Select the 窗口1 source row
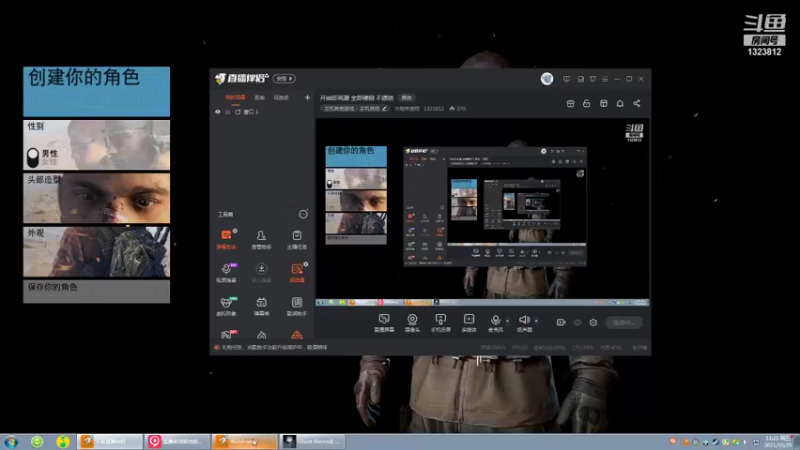This screenshot has height=450, width=800. point(262,112)
